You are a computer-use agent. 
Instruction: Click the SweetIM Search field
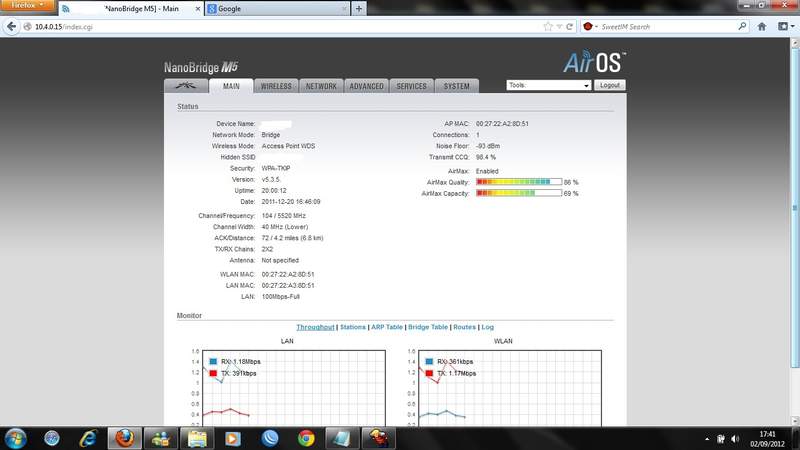[667, 27]
